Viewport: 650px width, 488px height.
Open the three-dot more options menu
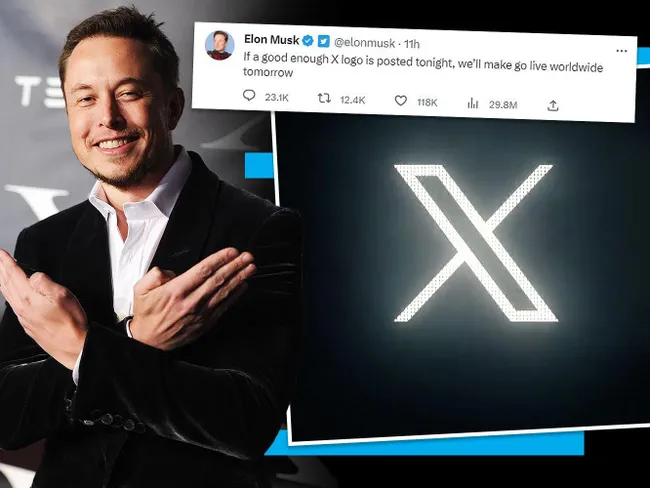click(x=621, y=51)
